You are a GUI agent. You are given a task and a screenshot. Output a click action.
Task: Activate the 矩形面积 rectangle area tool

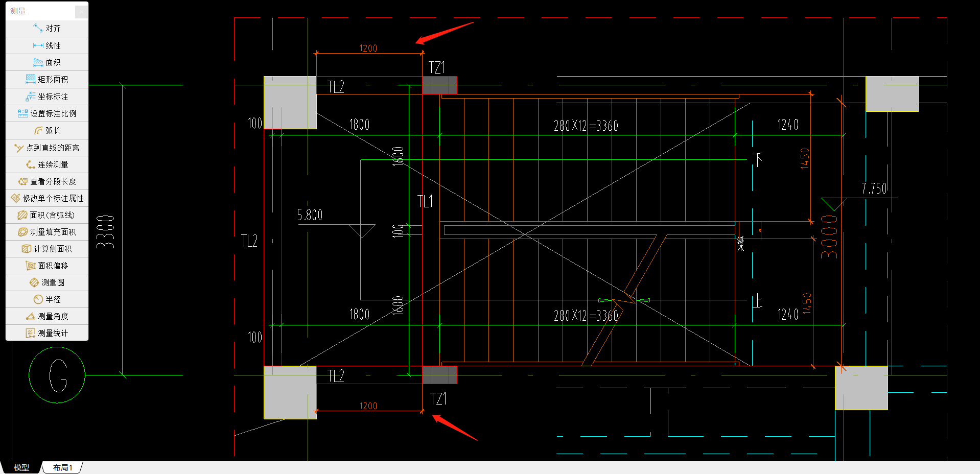47,79
